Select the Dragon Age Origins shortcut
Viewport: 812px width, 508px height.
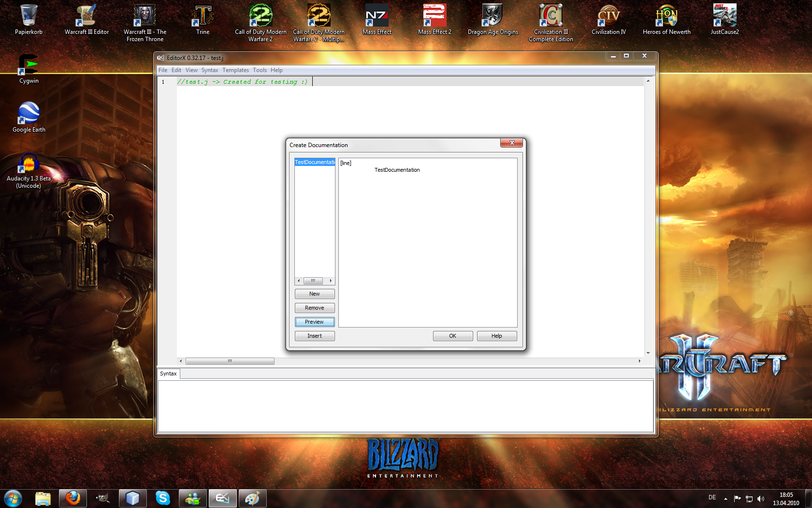pyautogui.click(x=493, y=19)
